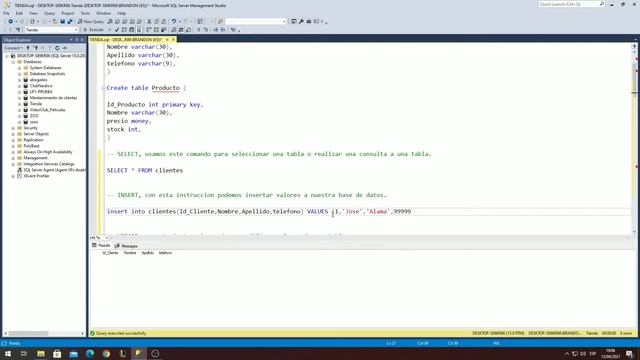This screenshot has width=640, height=360.
Task: Open the Project menu
Action: (68, 13)
